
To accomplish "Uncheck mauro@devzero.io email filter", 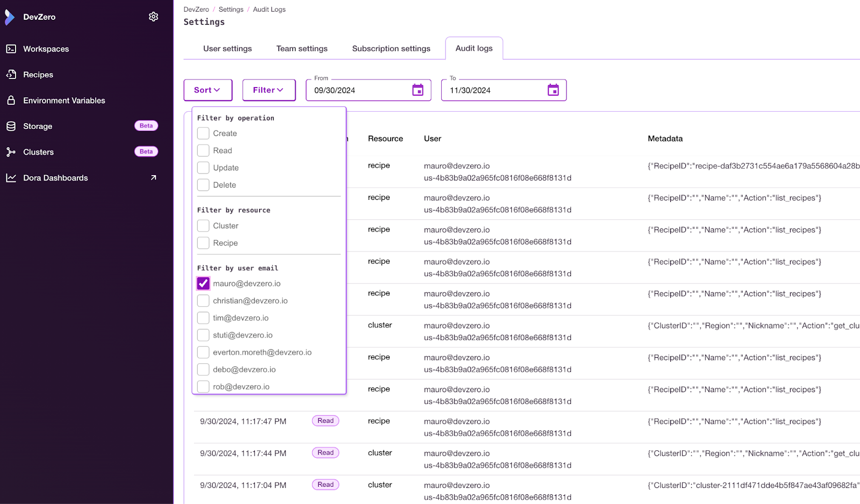I will coord(203,283).
